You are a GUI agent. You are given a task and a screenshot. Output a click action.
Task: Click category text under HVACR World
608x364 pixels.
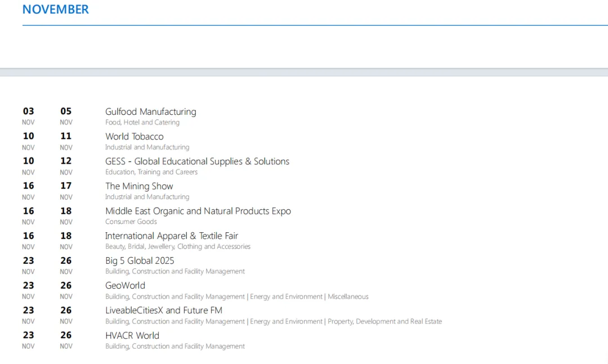[175, 346]
